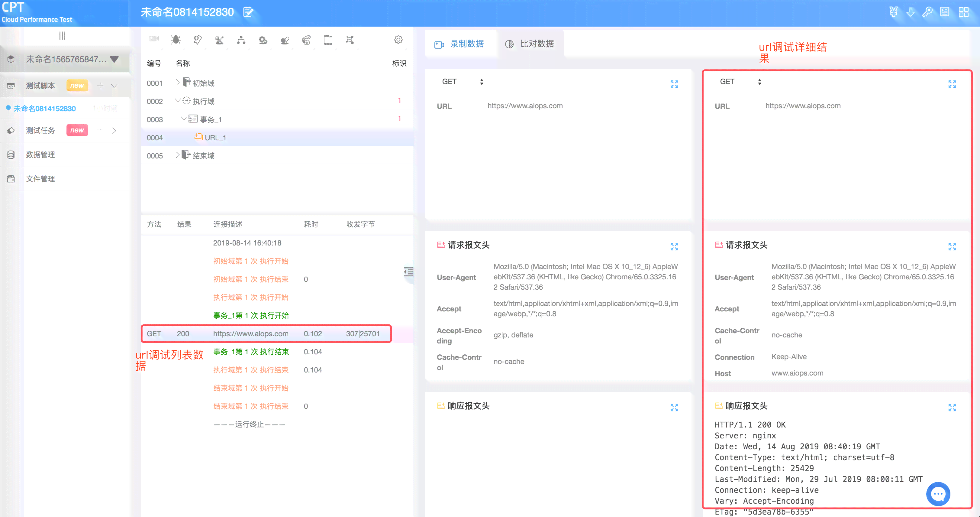
Task: Select the URL_1 row in script tree
Action: (x=277, y=138)
